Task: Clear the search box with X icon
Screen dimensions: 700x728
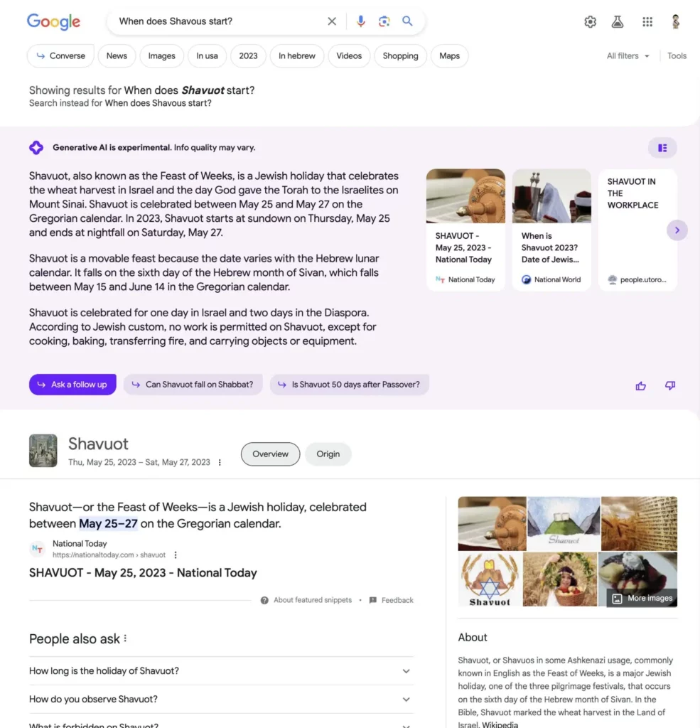Action: [332, 21]
